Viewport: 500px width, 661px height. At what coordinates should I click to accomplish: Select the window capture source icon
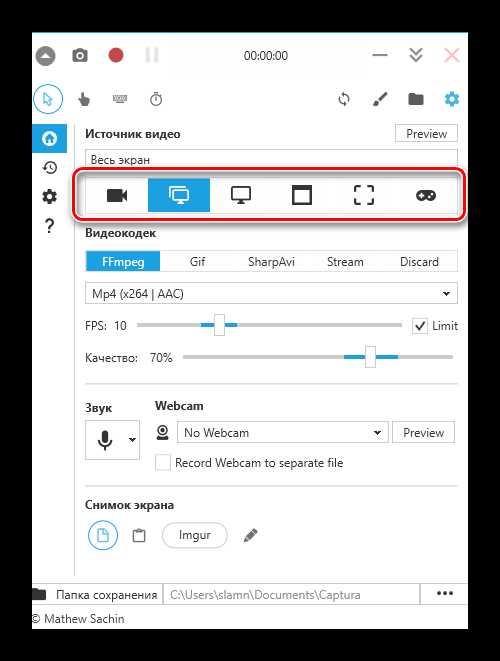coord(302,195)
